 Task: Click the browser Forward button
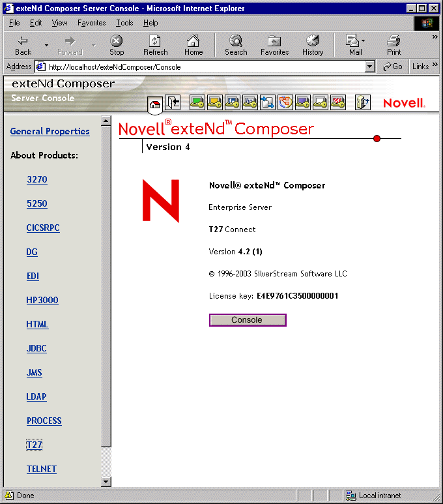point(70,46)
